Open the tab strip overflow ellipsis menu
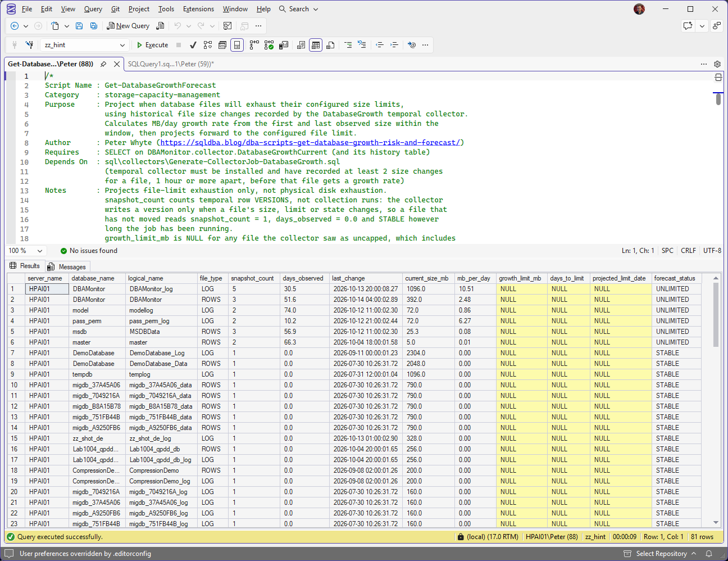The image size is (728, 561). click(x=704, y=64)
